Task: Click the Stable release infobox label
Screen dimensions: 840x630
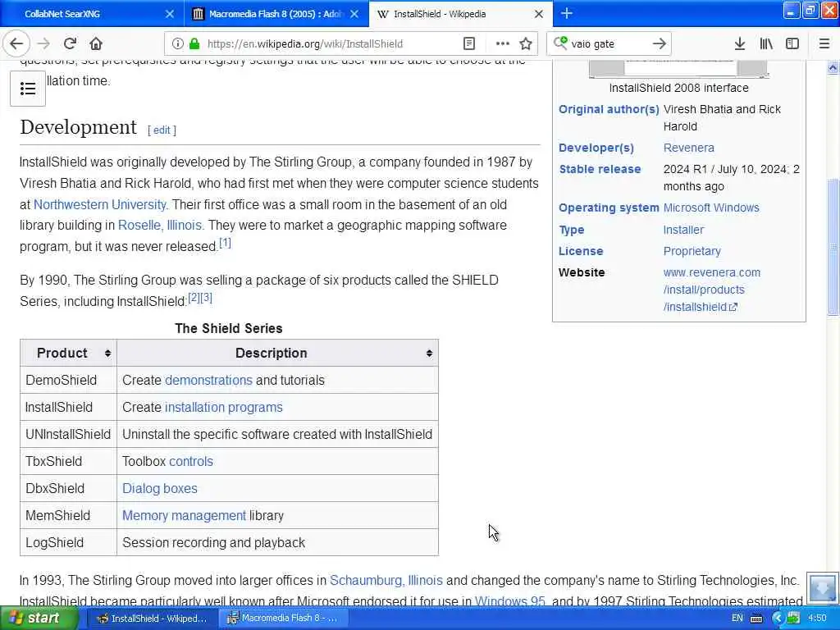Action: point(600,169)
